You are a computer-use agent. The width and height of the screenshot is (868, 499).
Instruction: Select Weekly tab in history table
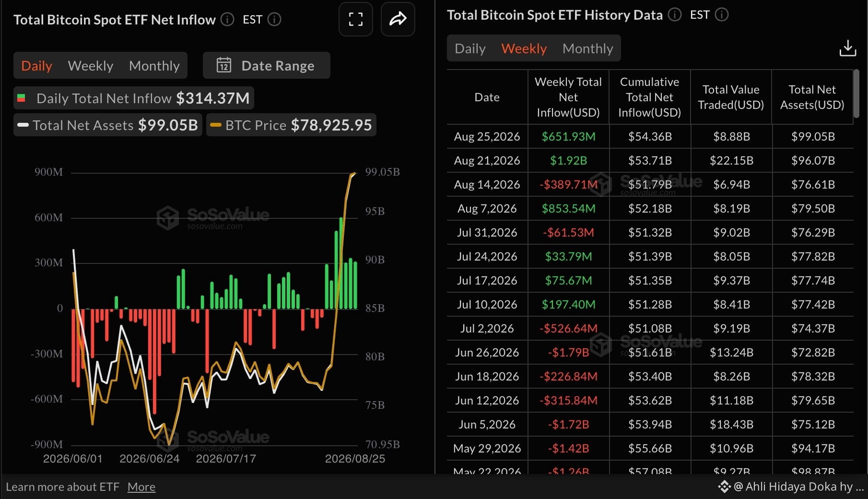click(x=524, y=48)
